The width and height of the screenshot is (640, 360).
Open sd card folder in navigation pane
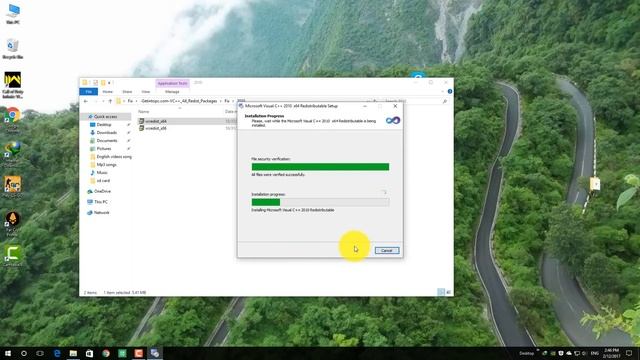tap(103, 180)
